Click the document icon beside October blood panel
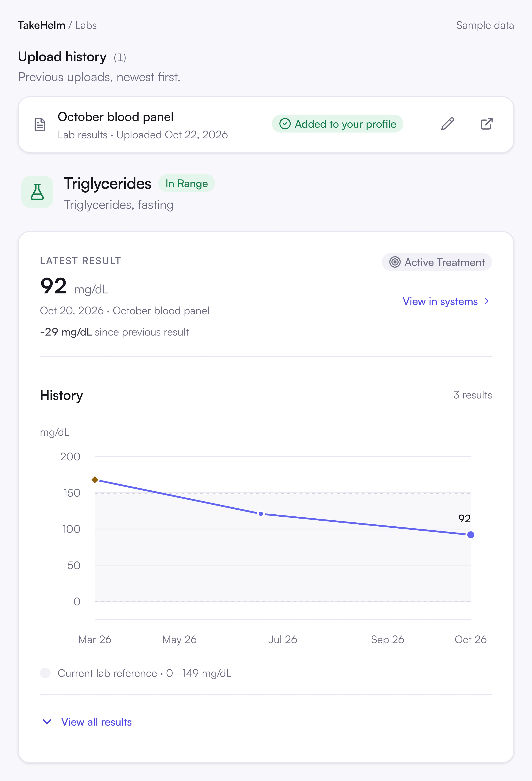The width and height of the screenshot is (532, 781). (x=40, y=124)
